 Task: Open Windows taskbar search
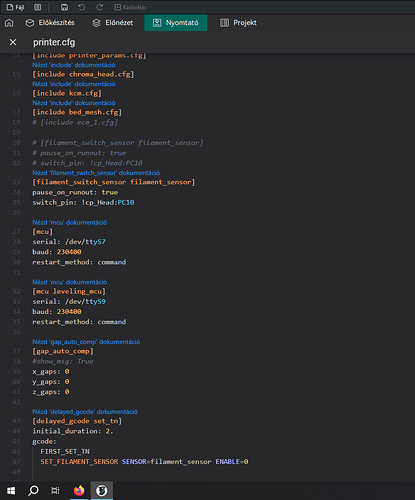pyautogui.click(x=33, y=491)
